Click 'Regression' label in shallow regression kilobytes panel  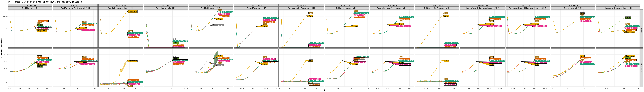(132, 11)
